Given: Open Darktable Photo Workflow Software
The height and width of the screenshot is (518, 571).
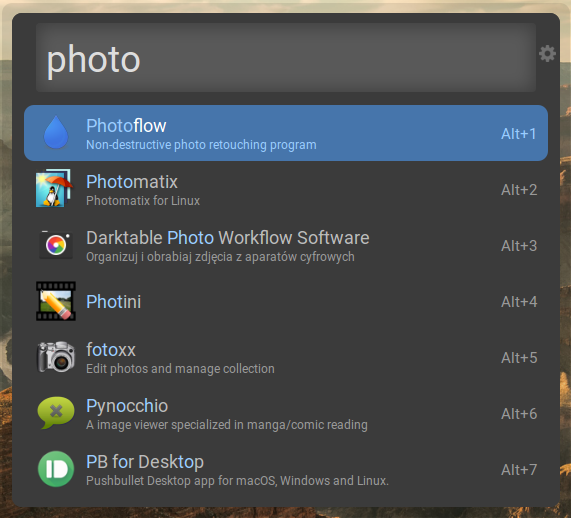Looking at the screenshot, I should [286, 245].
